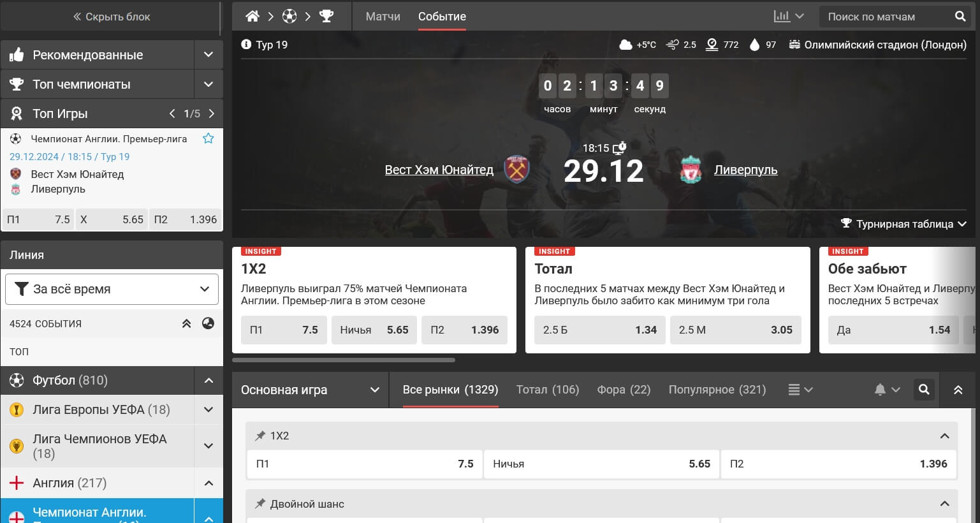Screen dimensions: 980x523
Task: Click the pin icon beside 1X2 market
Action: point(260,436)
